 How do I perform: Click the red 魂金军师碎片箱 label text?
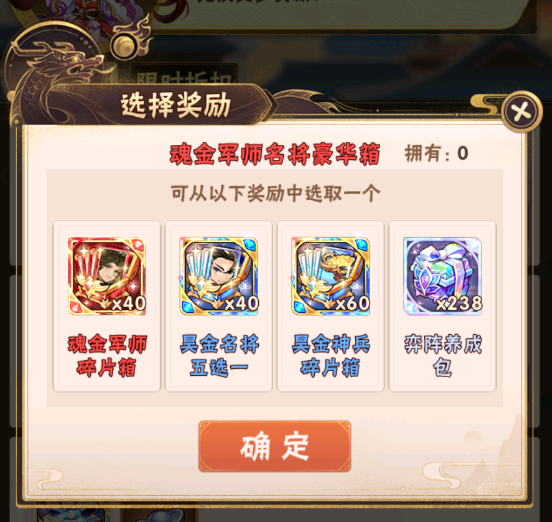(107, 356)
